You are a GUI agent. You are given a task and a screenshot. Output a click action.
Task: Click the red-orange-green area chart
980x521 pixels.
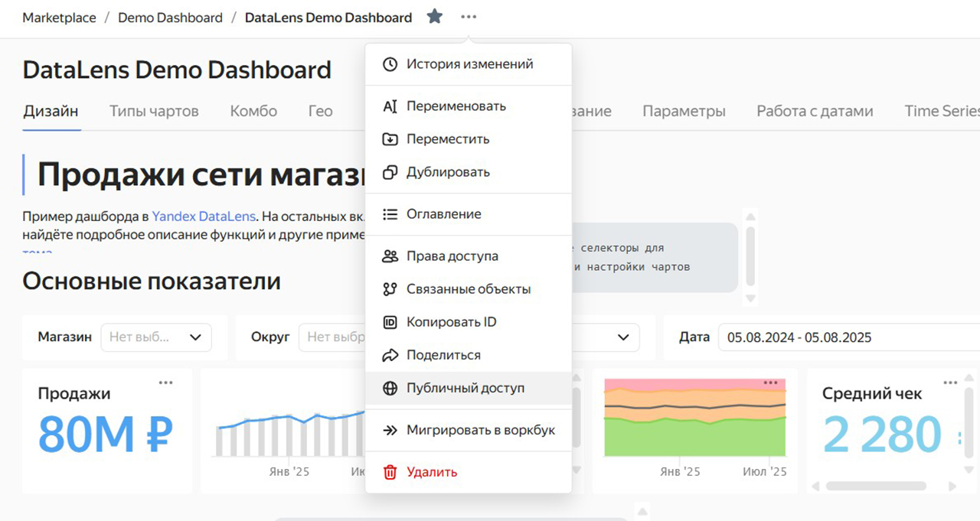coord(694,418)
